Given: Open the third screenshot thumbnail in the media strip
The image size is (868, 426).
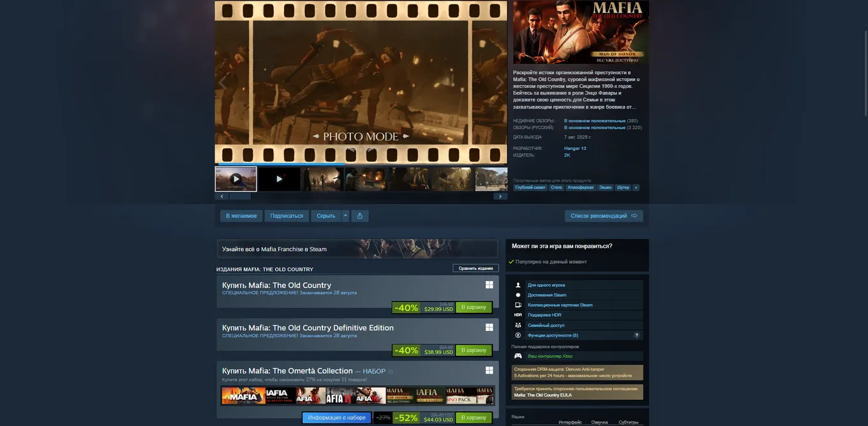Looking at the screenshot, I should [322, 179].
